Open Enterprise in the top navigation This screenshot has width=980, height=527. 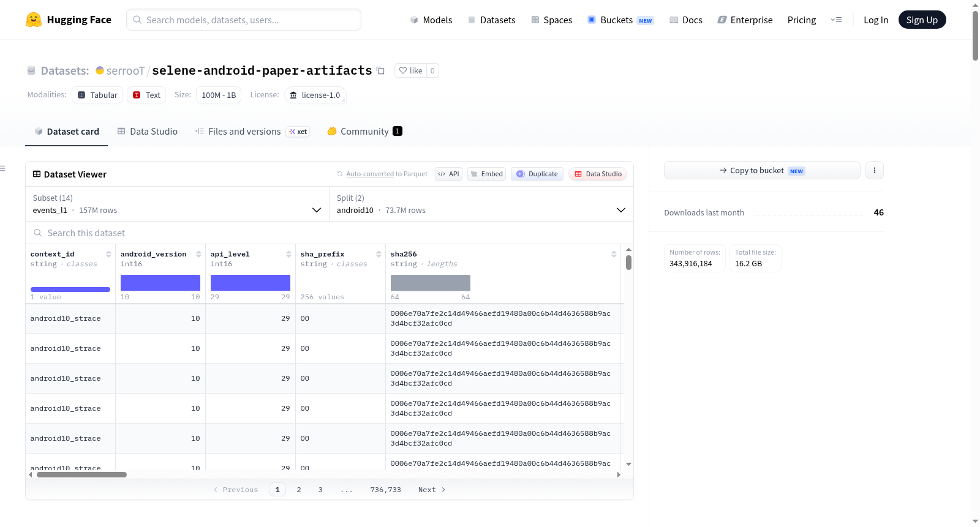pyautogui.click(x=745, y=20)
